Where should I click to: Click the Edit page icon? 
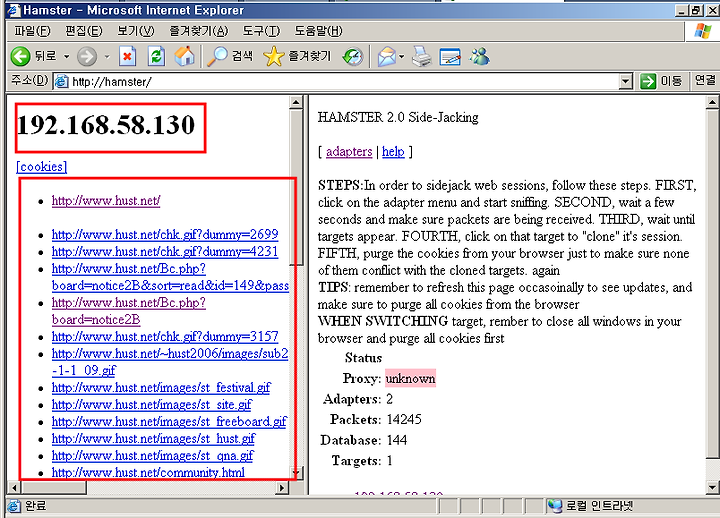450,56
